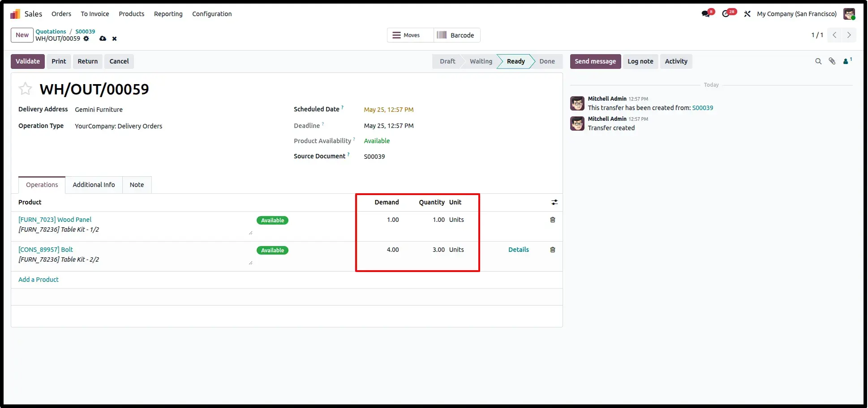Screen dimensions: 868x408
Task: Open the gear actions menu for WH/OUT/00059
Action: coord(86,38)
